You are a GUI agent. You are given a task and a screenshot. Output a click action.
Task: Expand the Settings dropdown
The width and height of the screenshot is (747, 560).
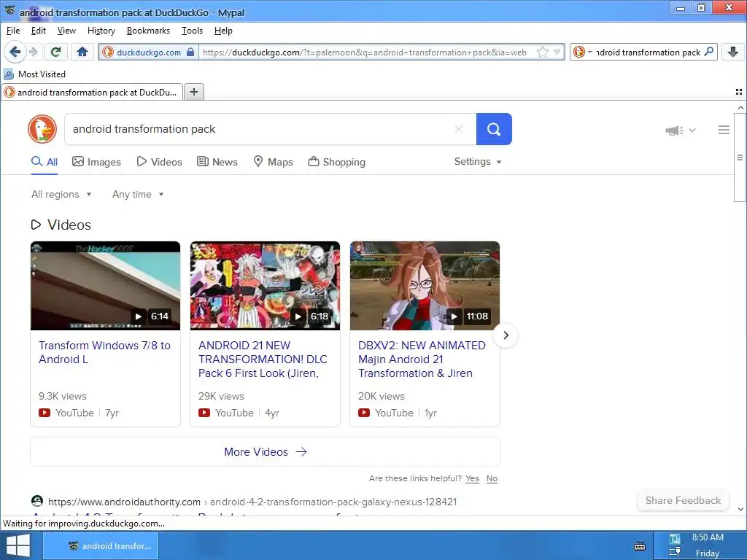[x=478, y=161]
